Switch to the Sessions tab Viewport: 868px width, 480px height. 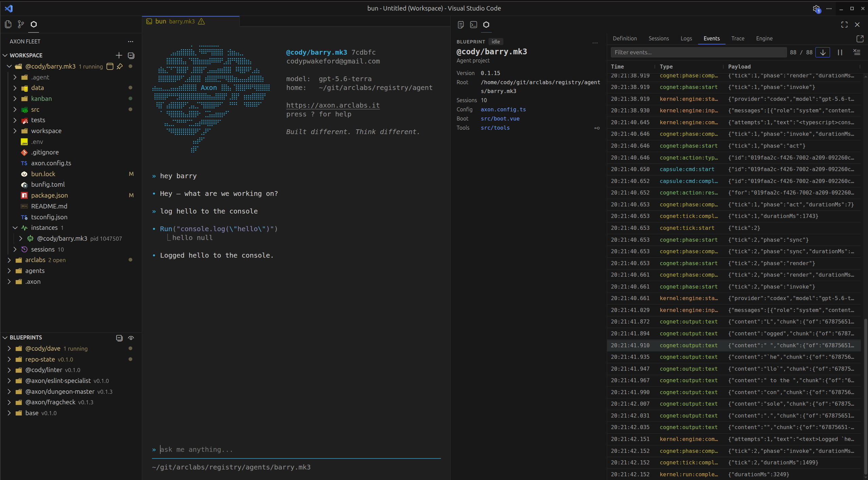[659, 38]
